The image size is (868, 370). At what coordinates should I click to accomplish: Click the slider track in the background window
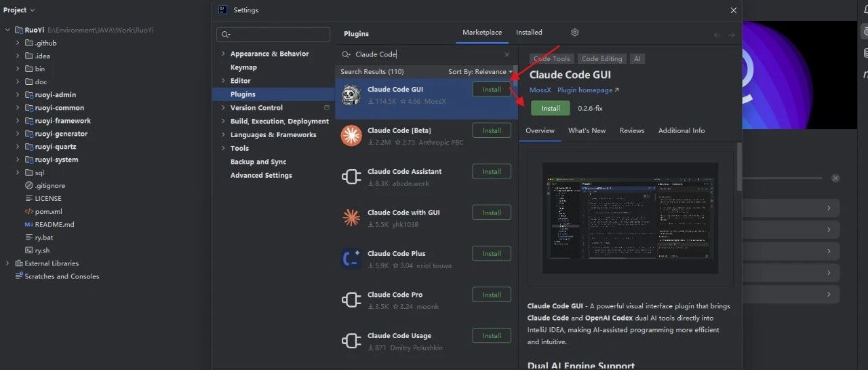point(784,178)
